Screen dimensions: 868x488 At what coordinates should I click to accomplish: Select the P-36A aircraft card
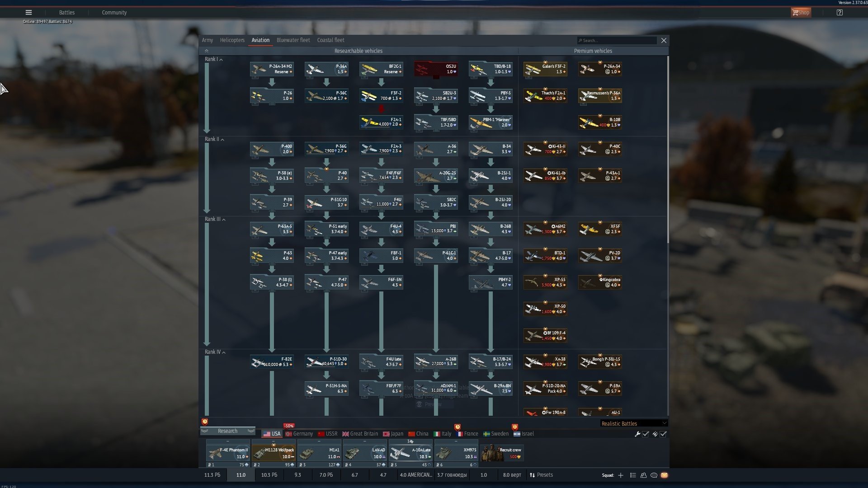(x=326, y=69)
